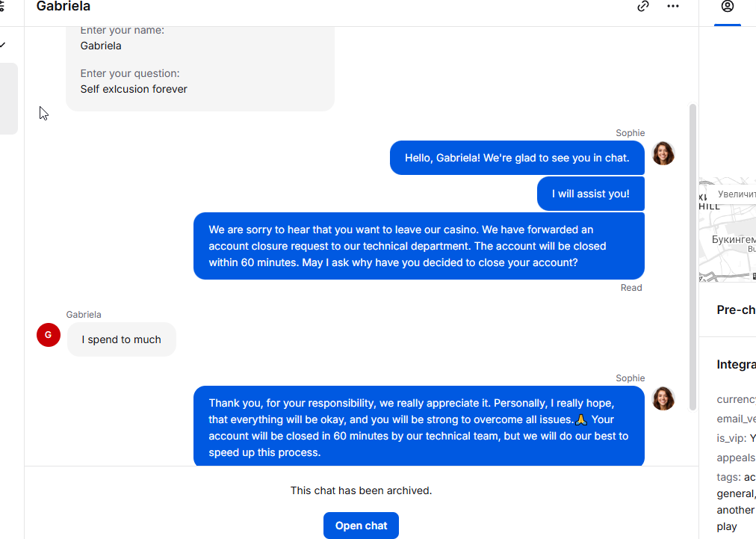Viewport: 756px width, 539px height.
Task: Expand the Integration section header
Action: coord(736,364)
